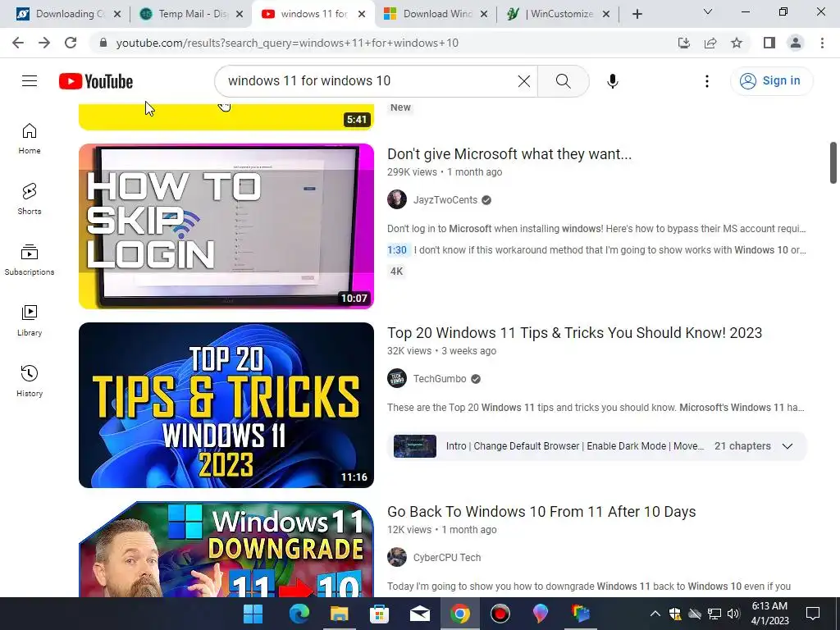Jump to 1:30 timestamp in JayzTwoCents video
This screenshot has width=840, height=630.
[397, 250]
